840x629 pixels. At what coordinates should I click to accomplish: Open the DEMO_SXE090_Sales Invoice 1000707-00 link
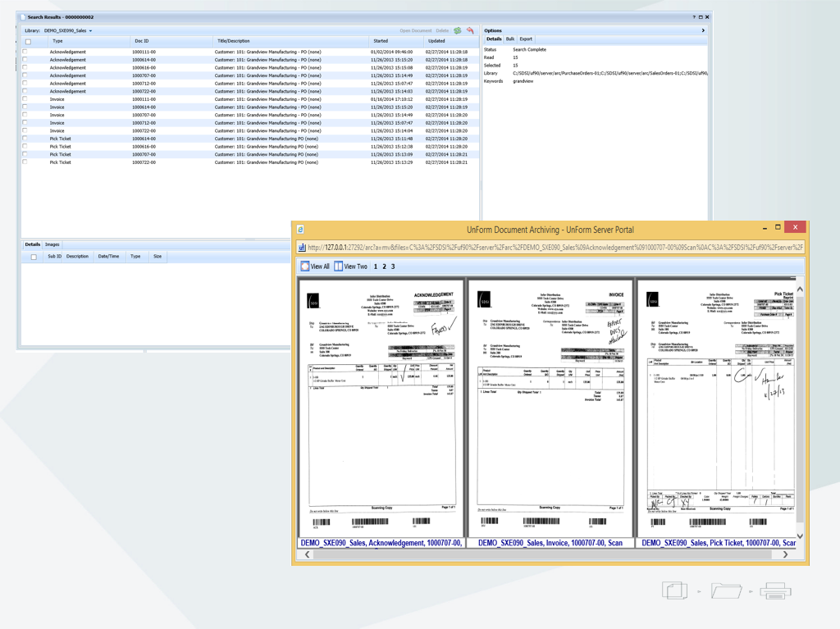[550, 543]
